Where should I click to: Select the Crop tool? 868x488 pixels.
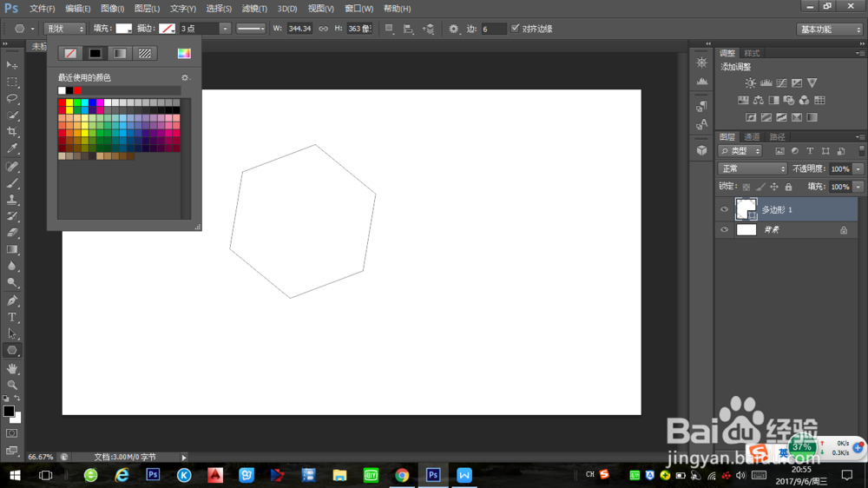pos(12,132)
